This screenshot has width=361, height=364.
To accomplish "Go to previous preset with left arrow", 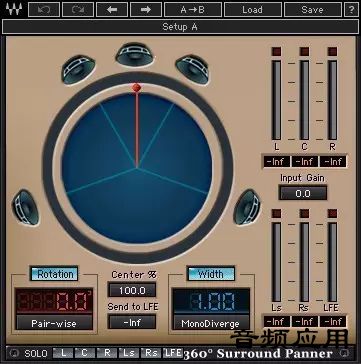I will pyautogui.click(x=112, y=10).
